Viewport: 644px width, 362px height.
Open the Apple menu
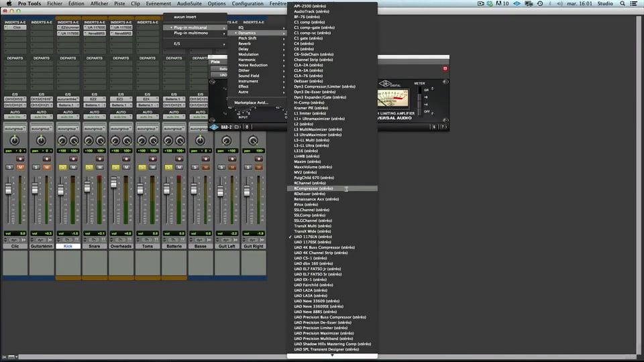[9, 3]
